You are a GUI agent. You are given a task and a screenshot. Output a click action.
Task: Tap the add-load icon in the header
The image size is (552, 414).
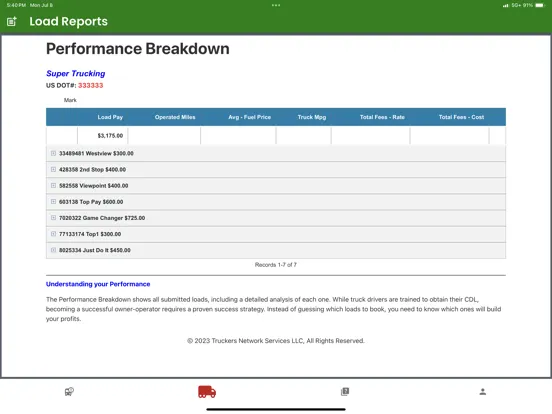(12, 21)
